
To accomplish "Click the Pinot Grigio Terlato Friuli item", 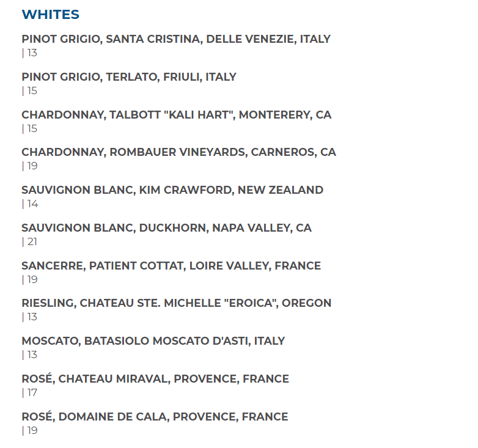I will (128, 77).
